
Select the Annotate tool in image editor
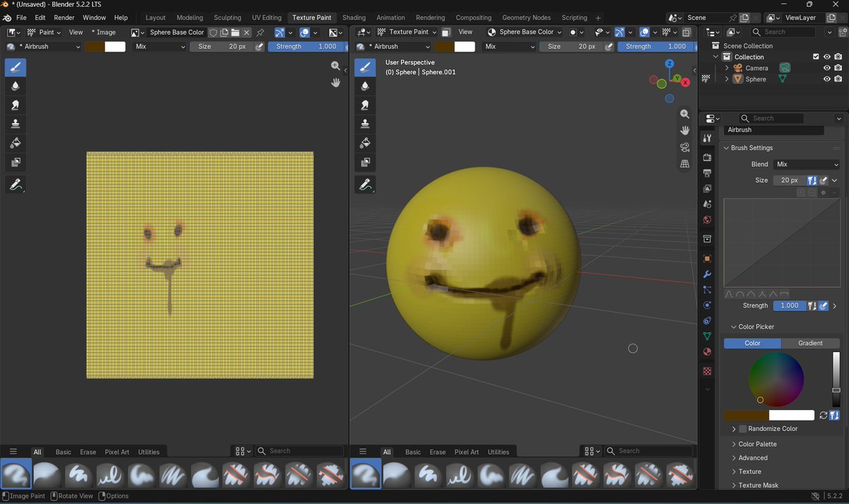pyautogui.click(x=16, y=185)
